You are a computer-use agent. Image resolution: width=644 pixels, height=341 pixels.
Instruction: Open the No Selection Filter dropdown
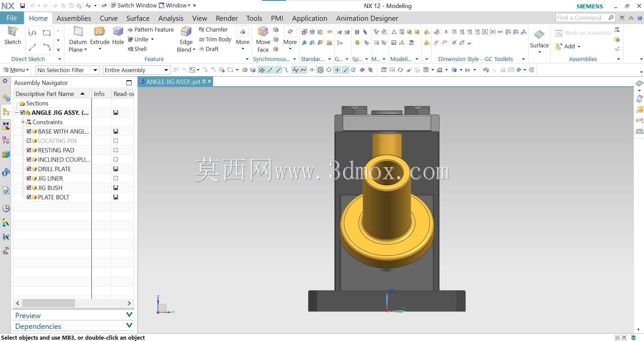(68, 70)
